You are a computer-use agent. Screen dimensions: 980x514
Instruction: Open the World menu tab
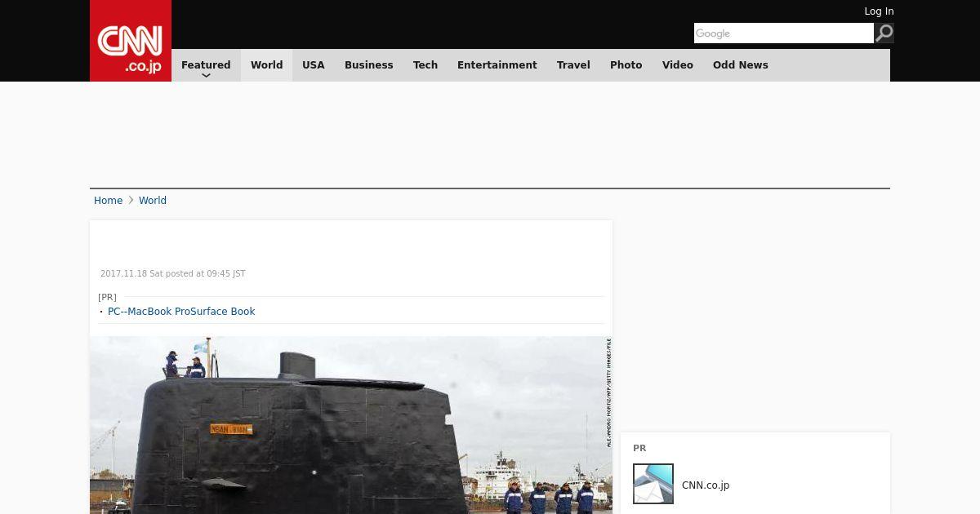point(266,65)
